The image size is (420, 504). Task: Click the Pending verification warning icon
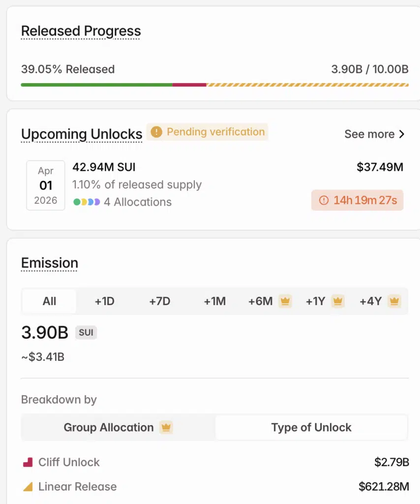pos(156,132)
